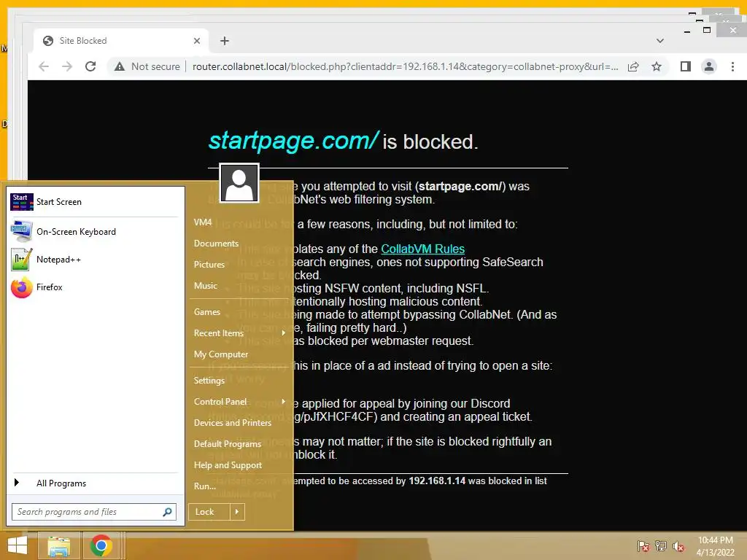Click the Chrome forward arrow
Viewport: 747px width, 560px height.
[x=67, y=66]
